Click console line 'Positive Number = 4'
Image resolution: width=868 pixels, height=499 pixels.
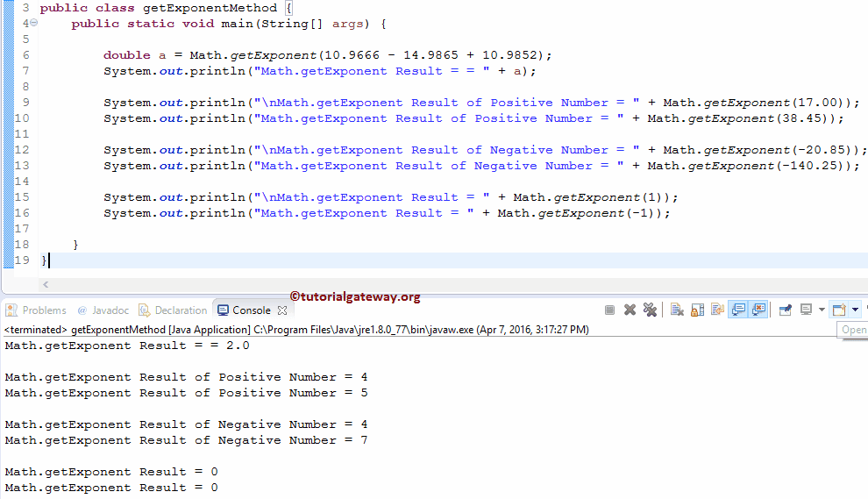point(293,377)
